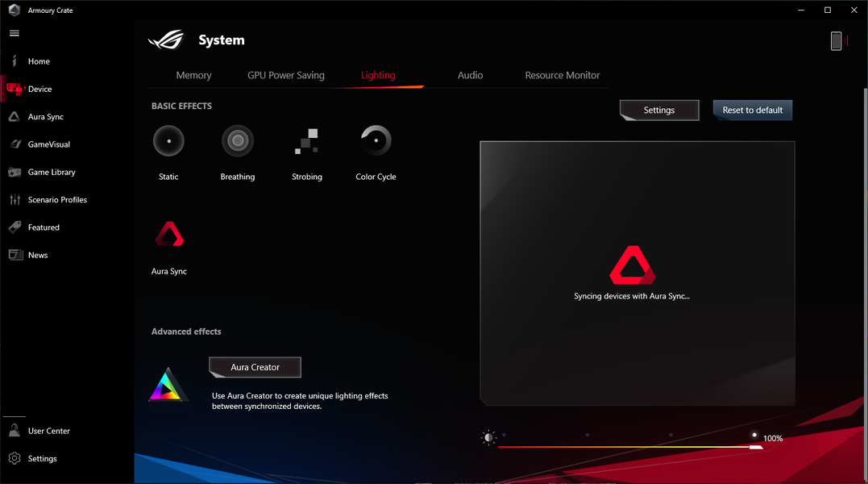Select the Breathing lighting effect

coord(238,140)
